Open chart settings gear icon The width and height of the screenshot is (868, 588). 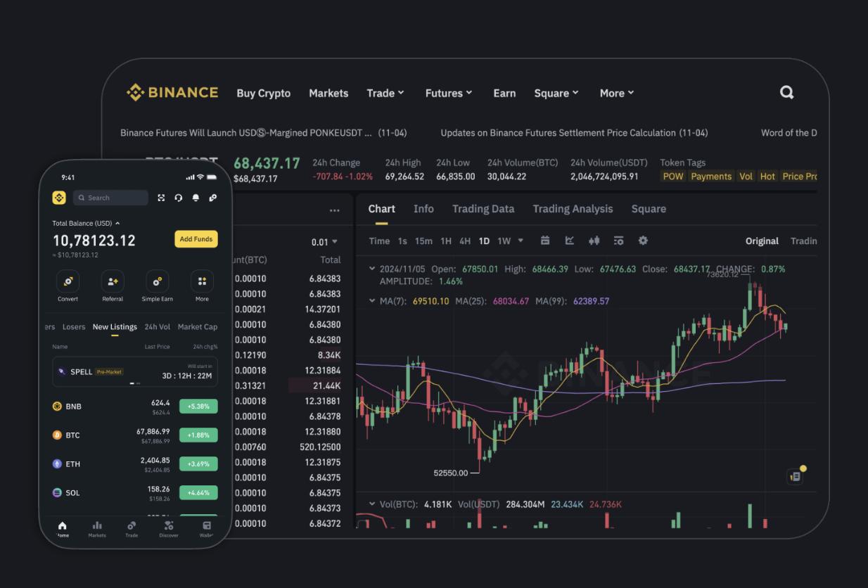[x=643, y=241]
